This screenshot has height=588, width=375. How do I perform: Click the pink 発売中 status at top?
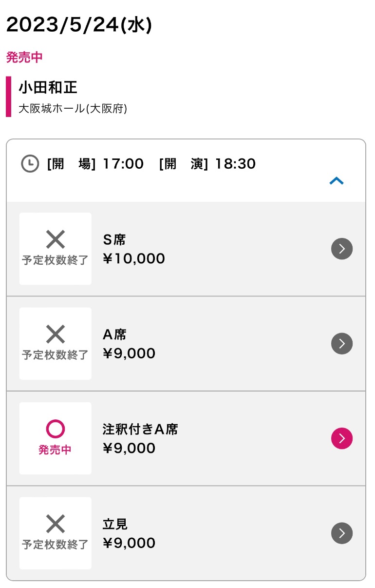(x=24, y=57)
